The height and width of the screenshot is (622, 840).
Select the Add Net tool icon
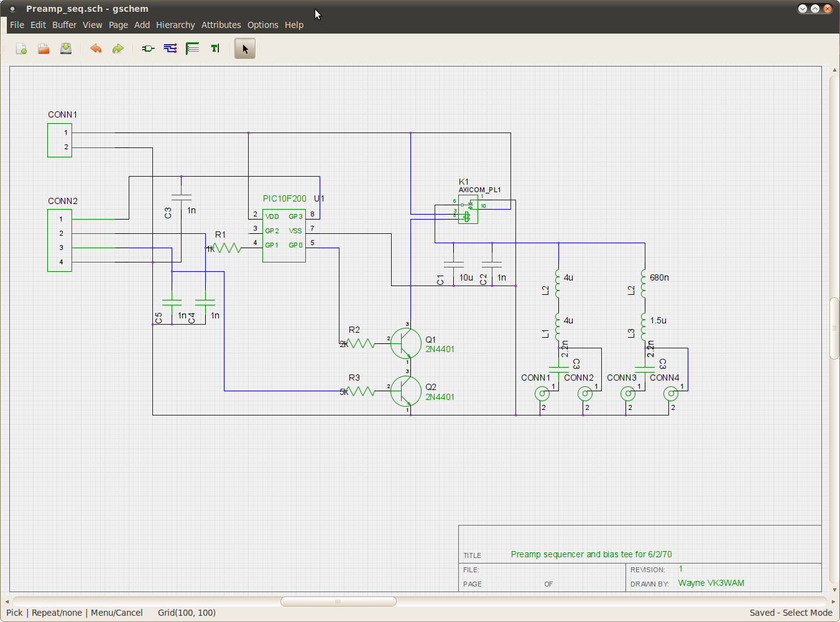[170, 49]
